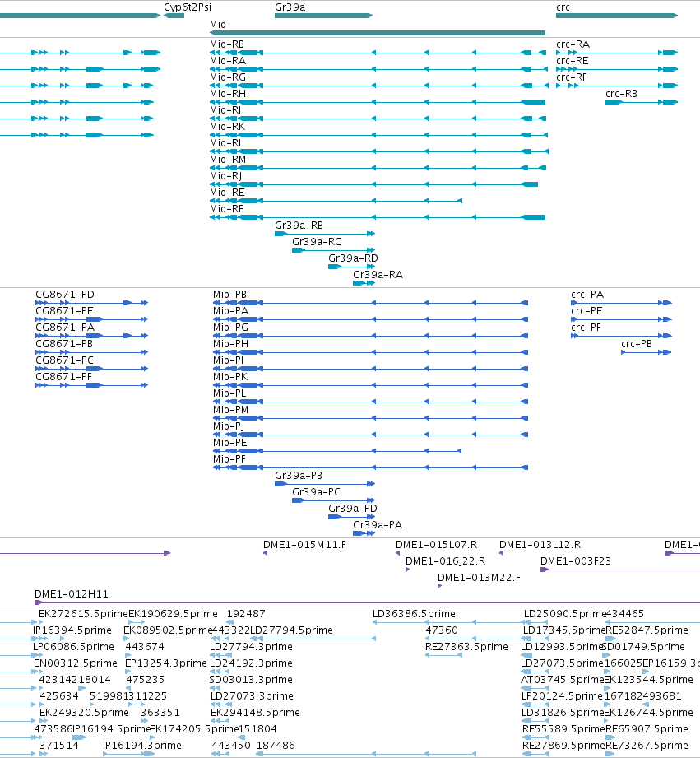Select the DME1-015L07.R clone label

click(436, 545)
